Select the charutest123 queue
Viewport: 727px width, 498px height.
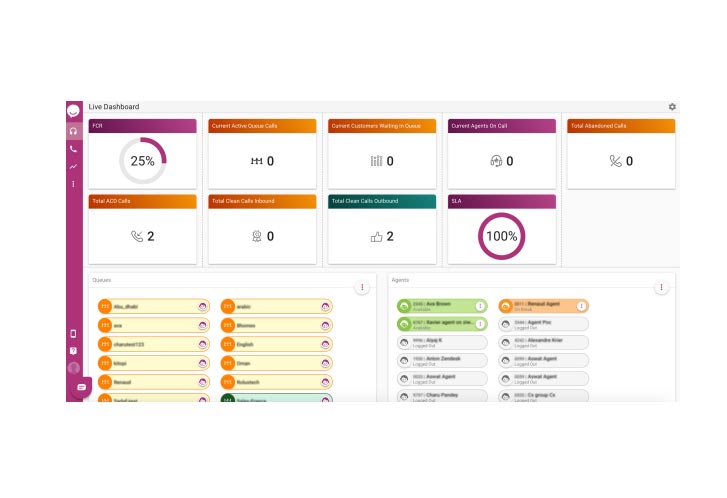tap(153, 345)
